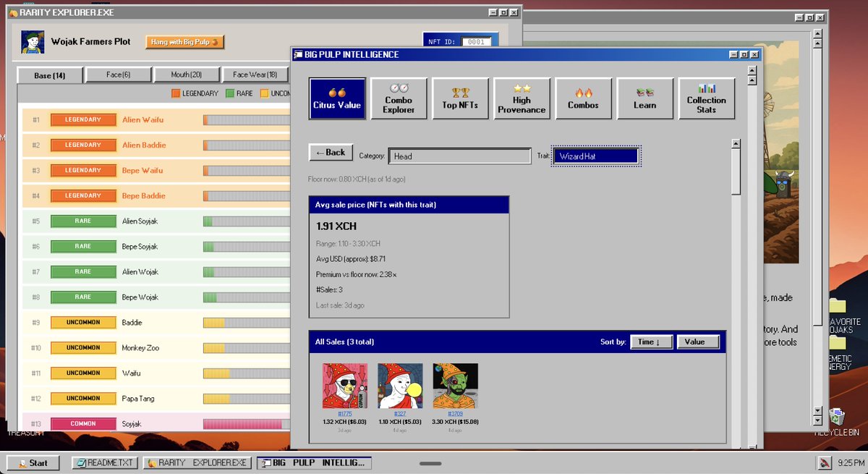Select the Soyjak common trait row
Image resolution: width=868 pixels, height=474 pixels.
click(156, 423)
